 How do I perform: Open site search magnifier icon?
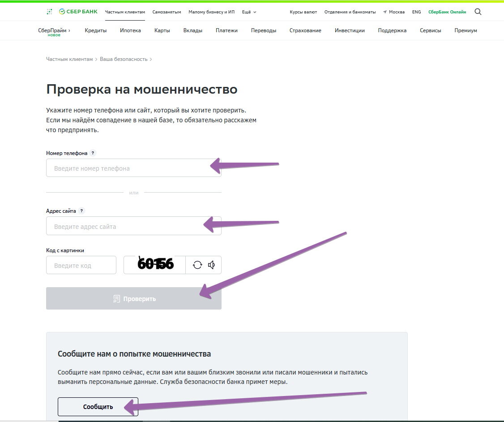[x=478, y=12]
